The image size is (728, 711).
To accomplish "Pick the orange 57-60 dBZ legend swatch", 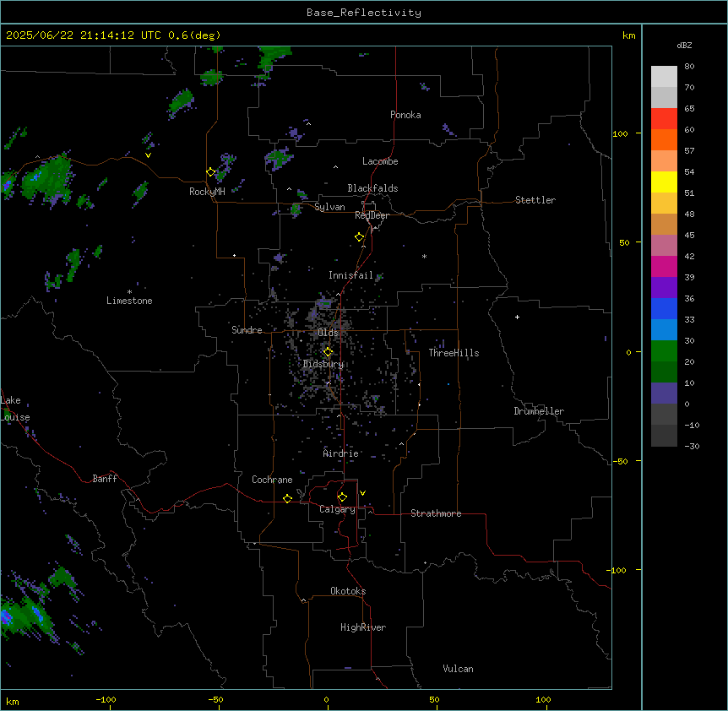I will pyautogui.click(x=664, y=139).
